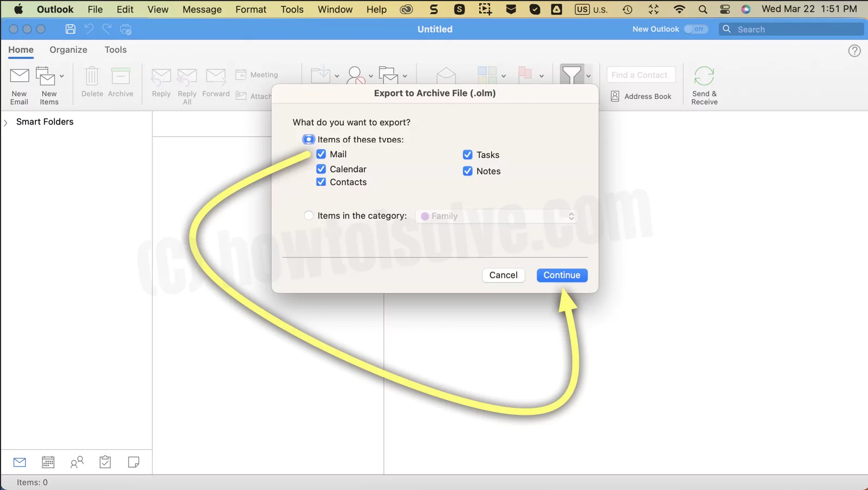Click the Save icon in title bar
The width and height of the screenshot is (868, 490).
tap(70, 29)
